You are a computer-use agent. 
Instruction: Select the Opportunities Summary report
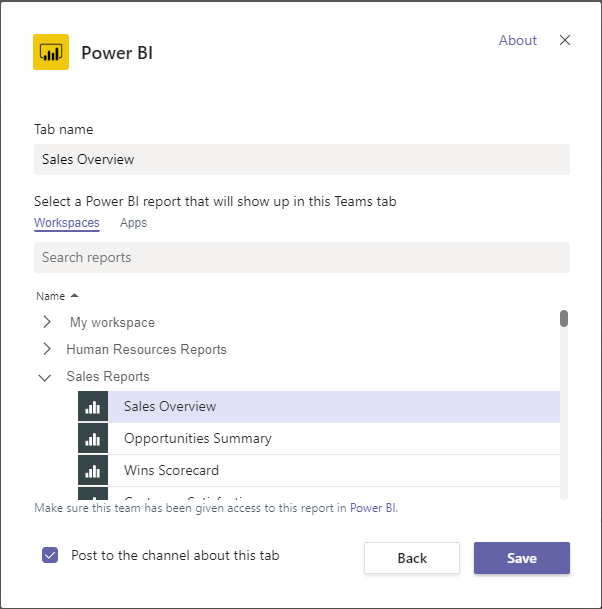(319, 438)
